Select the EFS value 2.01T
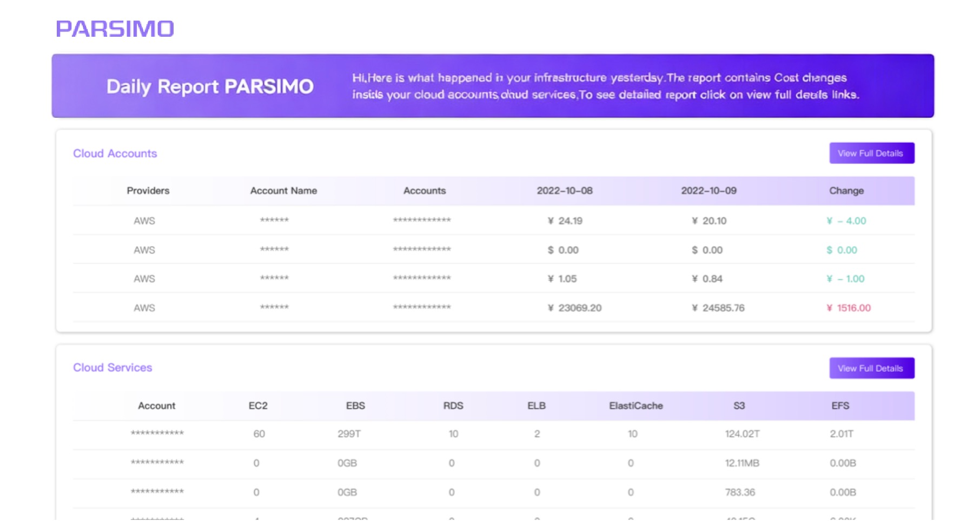The width and height of the screenshot is (980, 521). point(842,434)
